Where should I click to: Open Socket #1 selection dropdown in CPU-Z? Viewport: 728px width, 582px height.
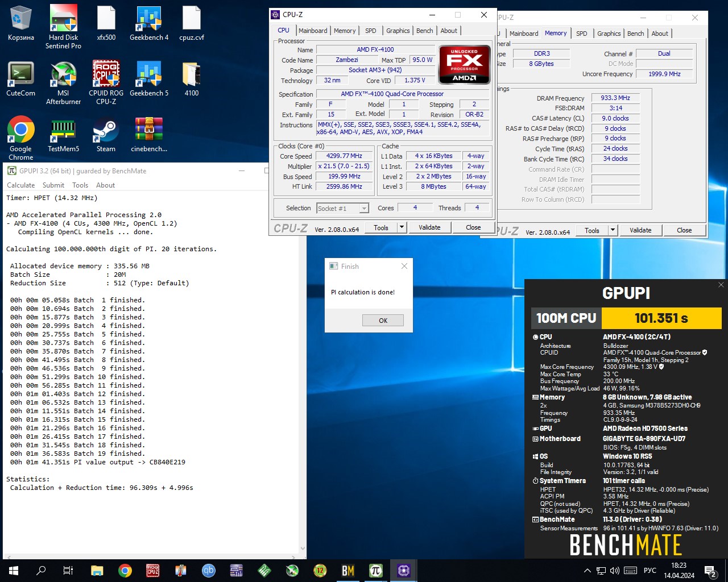coord(343,209)
